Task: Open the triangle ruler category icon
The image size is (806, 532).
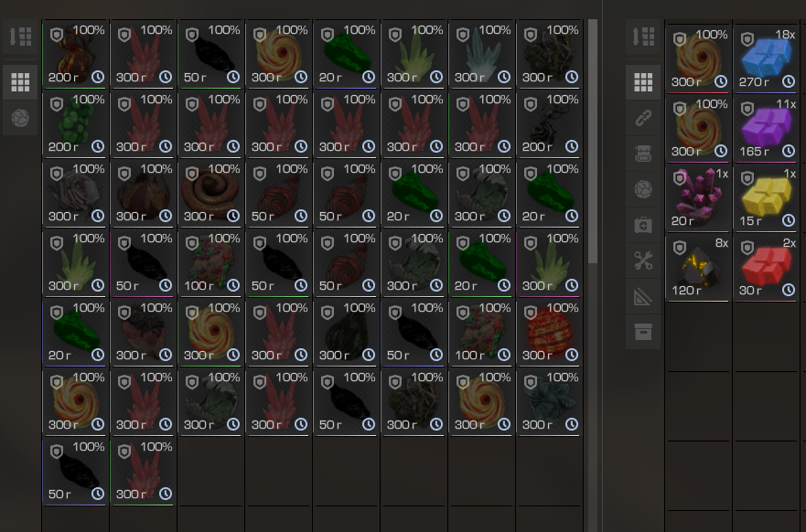Action: tap(643, 296)
